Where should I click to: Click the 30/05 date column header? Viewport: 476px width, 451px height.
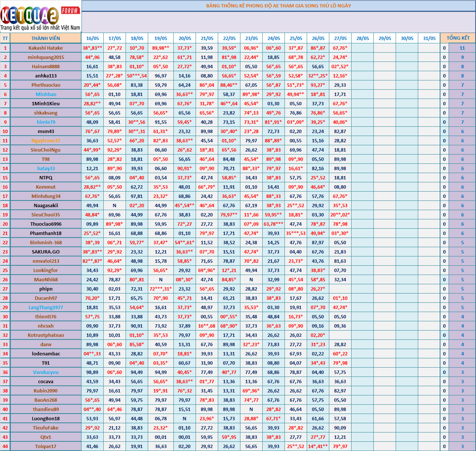click(x=407, y=38)
